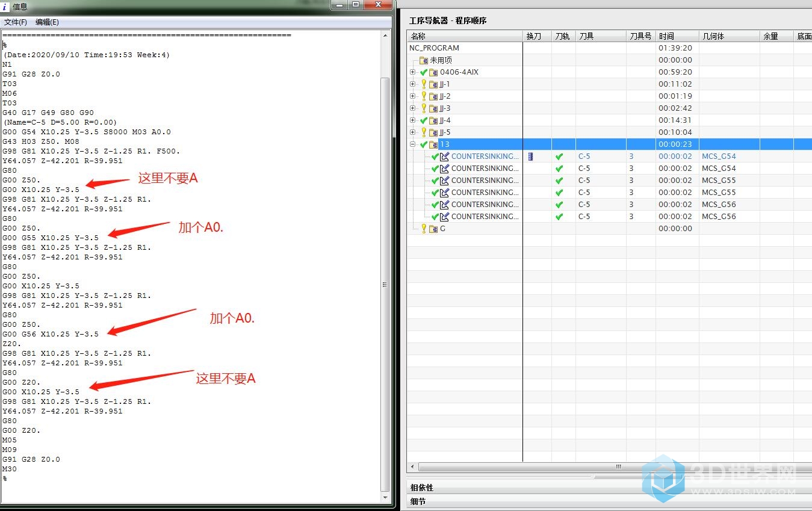Open the 文件(F) menu in info window
This screenshot has width=812, height=511.
coord(16,22)
